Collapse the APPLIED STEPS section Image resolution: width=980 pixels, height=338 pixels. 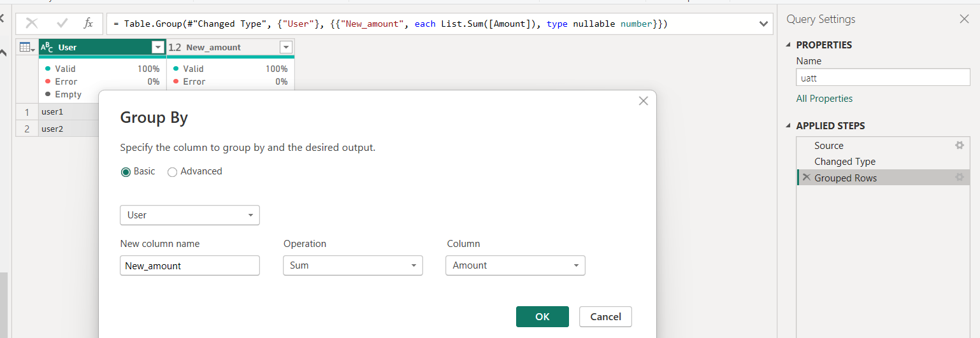point(789,125)
